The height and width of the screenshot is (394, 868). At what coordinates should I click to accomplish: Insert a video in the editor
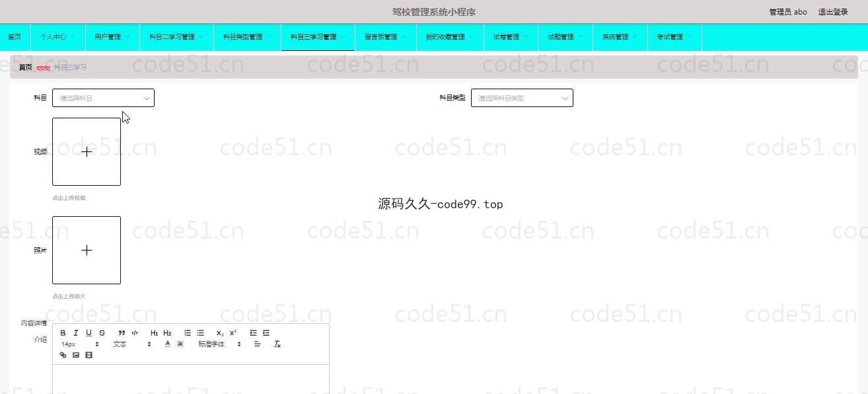pos(89,355)
